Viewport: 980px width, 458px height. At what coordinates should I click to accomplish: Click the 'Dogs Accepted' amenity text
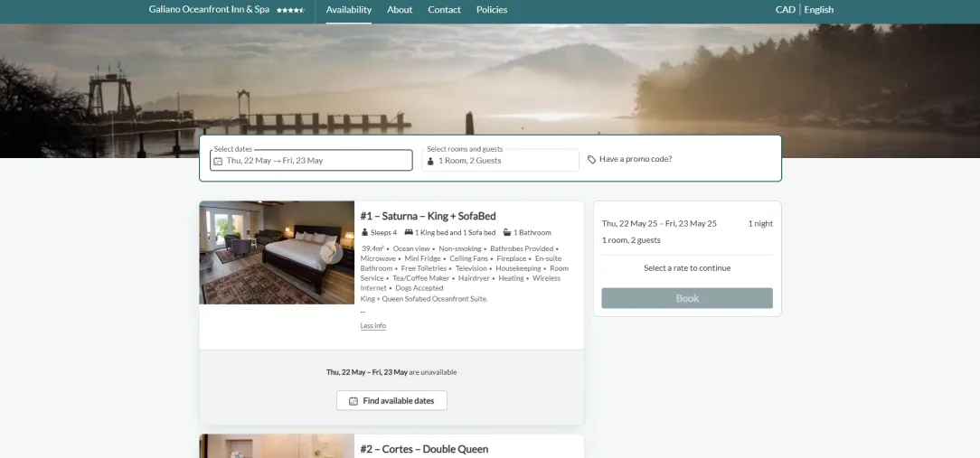coord(418,288)
